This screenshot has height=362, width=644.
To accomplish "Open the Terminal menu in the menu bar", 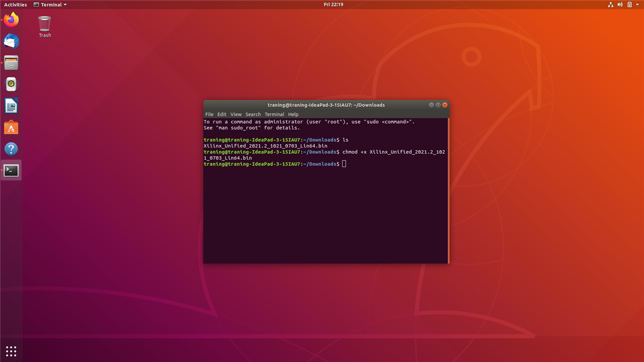I will (274, 114).
